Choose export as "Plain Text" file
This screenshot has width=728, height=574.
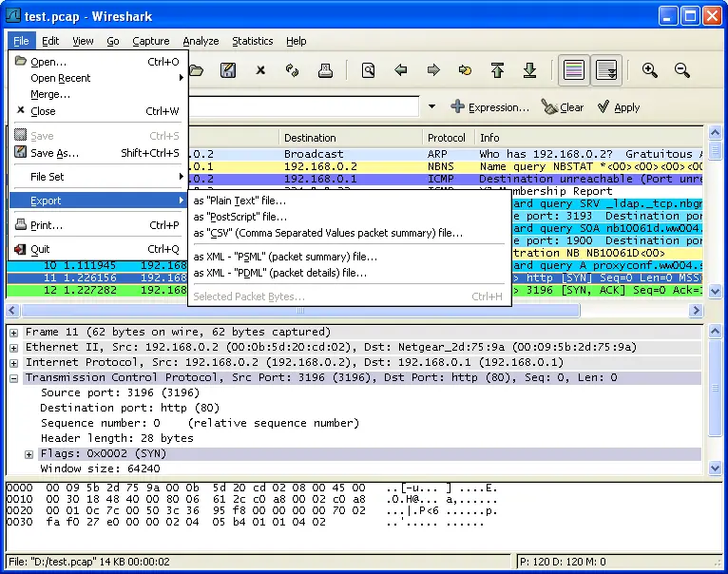click(239, 201)
